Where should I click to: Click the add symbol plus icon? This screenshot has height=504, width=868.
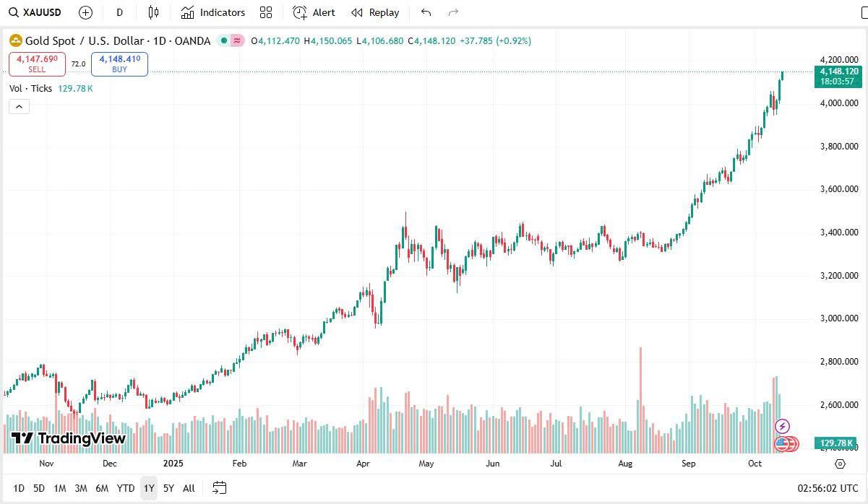pyautogui.click(x=85, y=12)
